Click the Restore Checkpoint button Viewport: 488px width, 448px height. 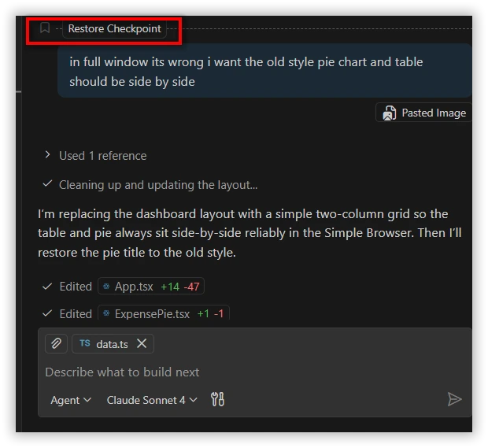[x=114, y=29]
